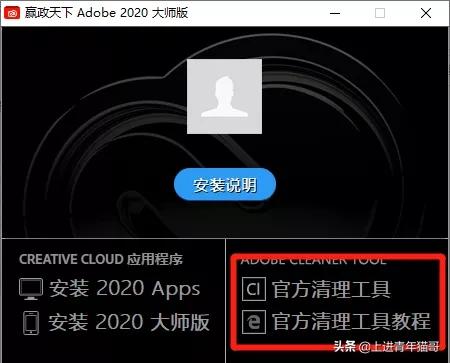Click the desktop monitor icon beside 安装 2020 Apps
Screen dimensions: 450x363
[x=31, y=289]
